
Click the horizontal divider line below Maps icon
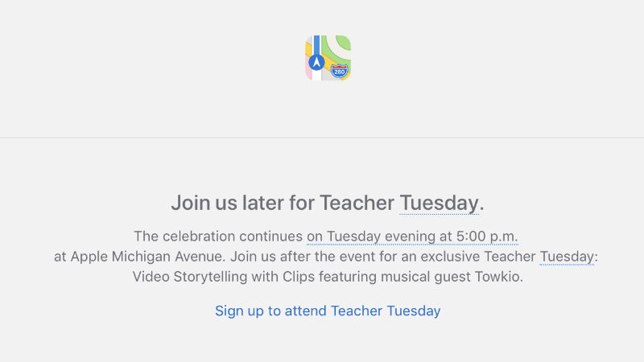[x=322, y=138]
